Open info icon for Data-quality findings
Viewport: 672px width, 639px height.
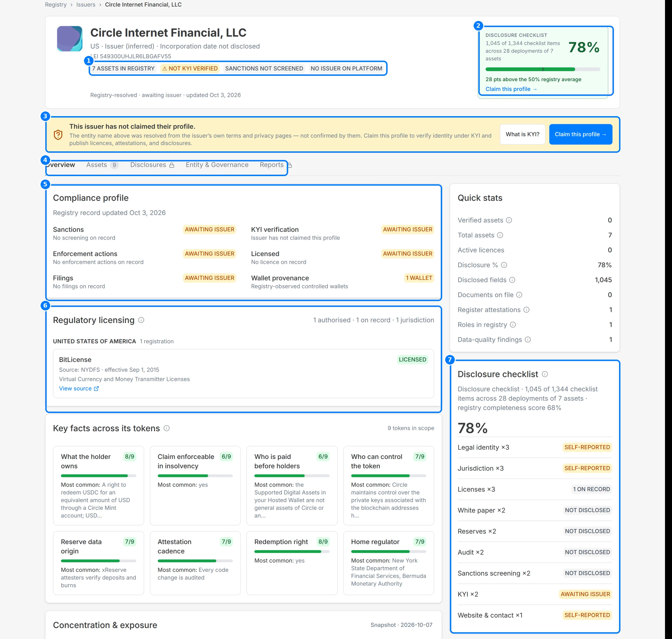click(x=528, y=340)
